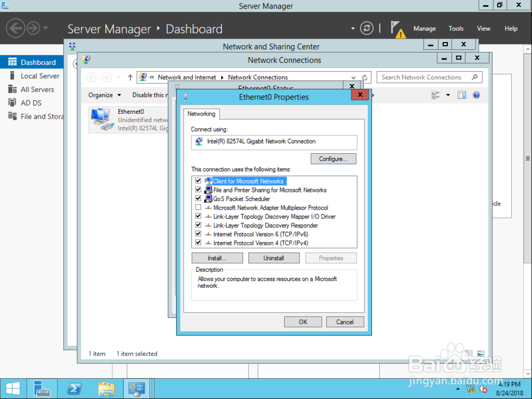Click the Intel 82574L adapter icon
The image size is (532, 399).
point(199,141)
